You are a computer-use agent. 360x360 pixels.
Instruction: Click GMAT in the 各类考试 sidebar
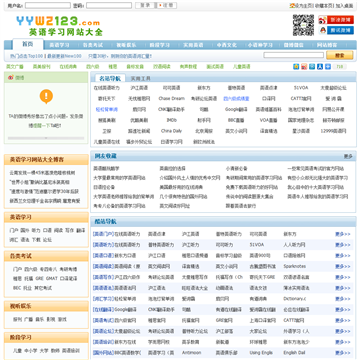[x=52, y=278]
